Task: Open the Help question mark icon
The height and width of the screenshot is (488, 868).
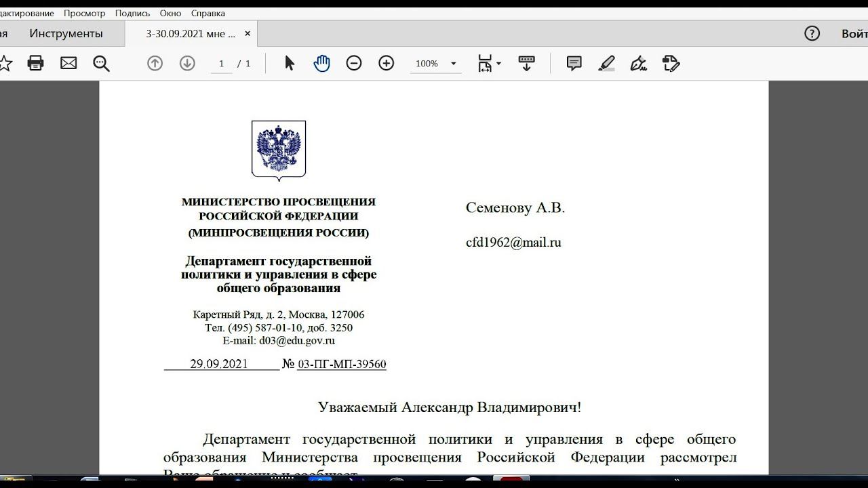Action: [x=812, y=33]
